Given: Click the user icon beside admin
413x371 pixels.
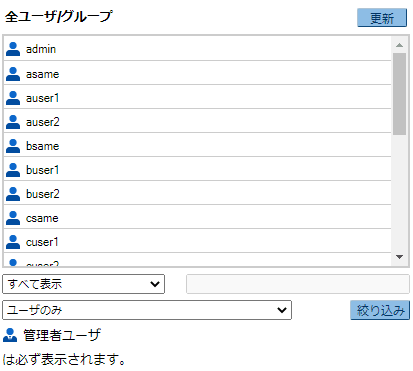Looking at the screenshot, I should 13,49.
